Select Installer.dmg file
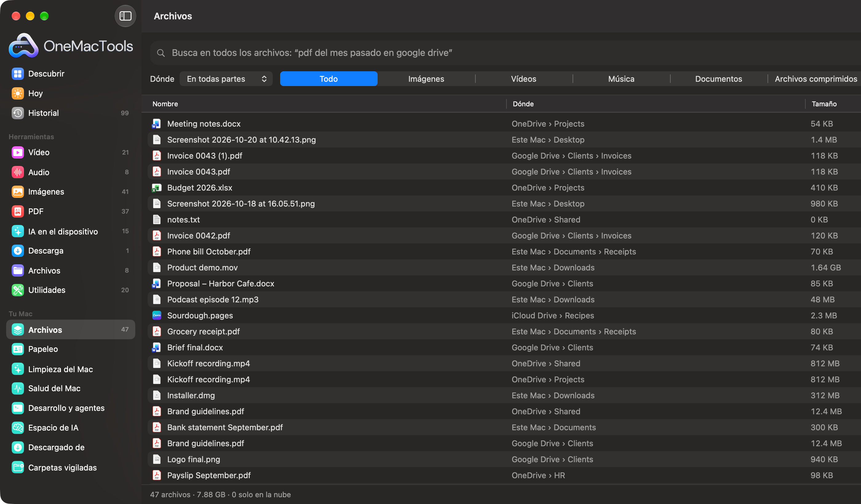 click(x=504, y=396)
